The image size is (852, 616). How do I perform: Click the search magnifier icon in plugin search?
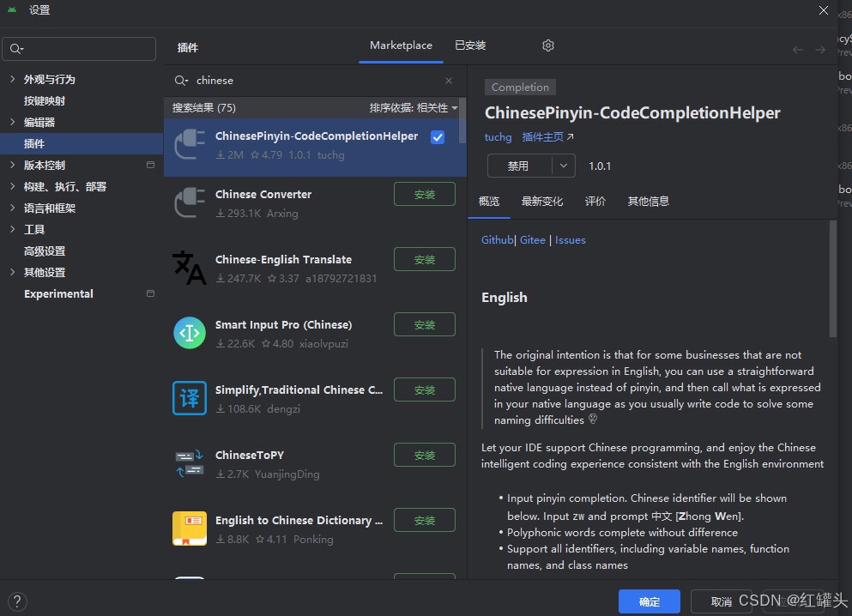click(180, 81)
